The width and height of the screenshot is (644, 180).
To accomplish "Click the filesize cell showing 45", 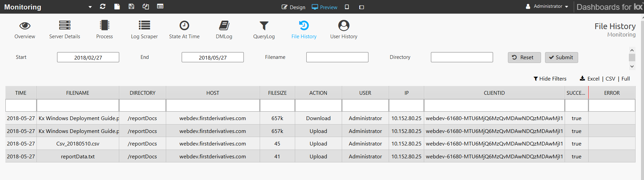I will 277,143.
